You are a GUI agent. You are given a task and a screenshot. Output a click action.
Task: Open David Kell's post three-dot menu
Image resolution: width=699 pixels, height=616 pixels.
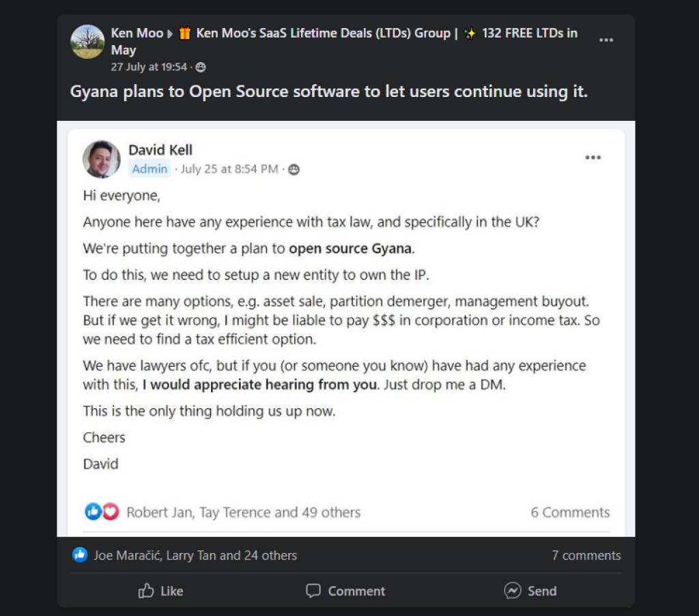[x=593, y=158]
